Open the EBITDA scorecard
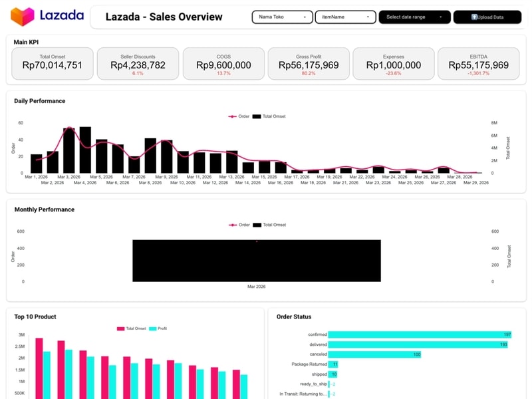This screenshot has width=532, height=399. pos(478,63)
